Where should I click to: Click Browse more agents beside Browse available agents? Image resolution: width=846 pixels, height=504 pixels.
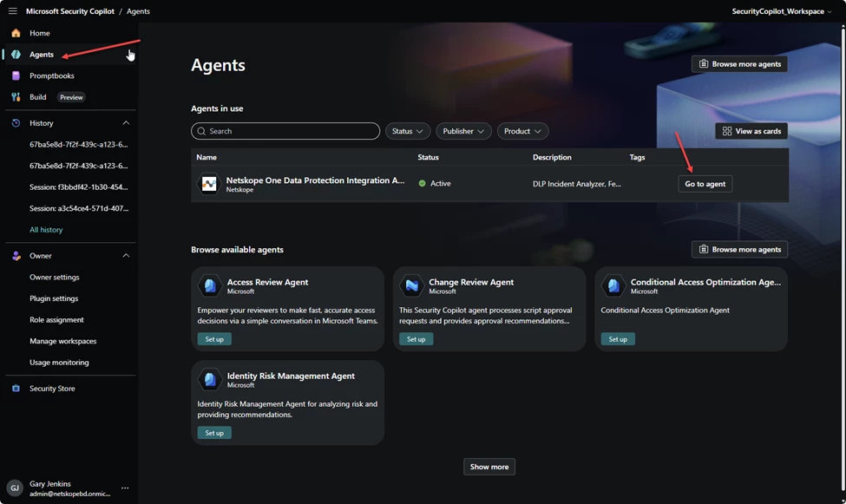point(740,249)
